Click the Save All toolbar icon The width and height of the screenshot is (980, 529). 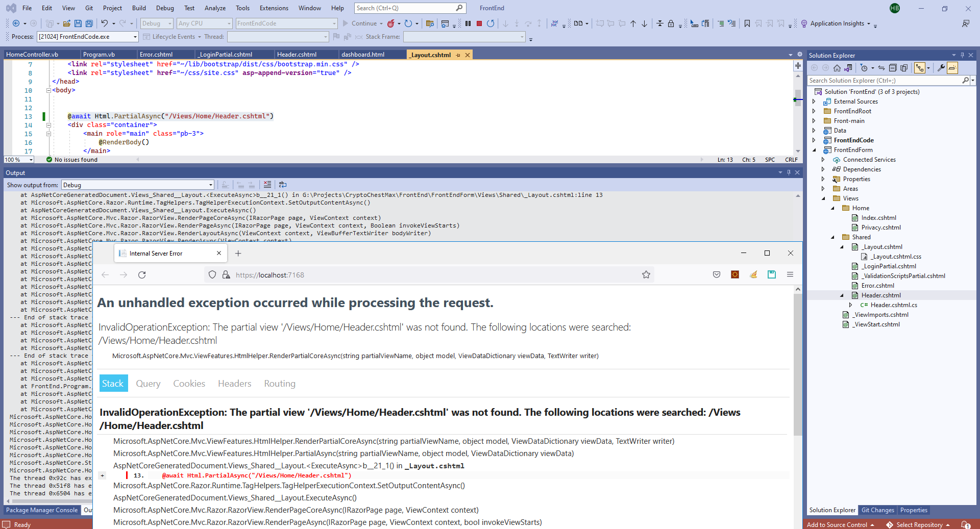(89, 23)
